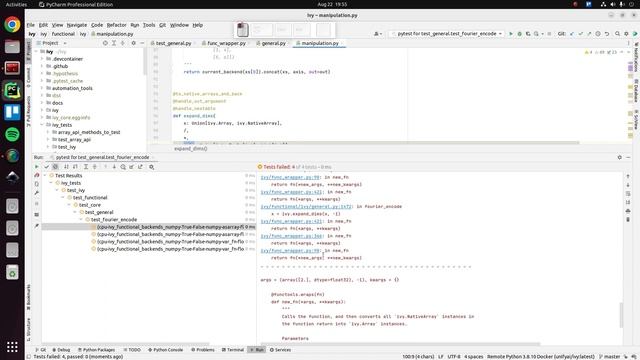Go to next failed test arrow in Run toolbar
Viewport: 640px width, 360px height.
point(114,167)
